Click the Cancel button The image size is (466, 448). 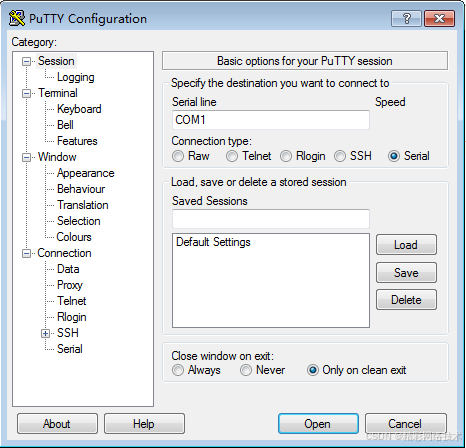406,424
